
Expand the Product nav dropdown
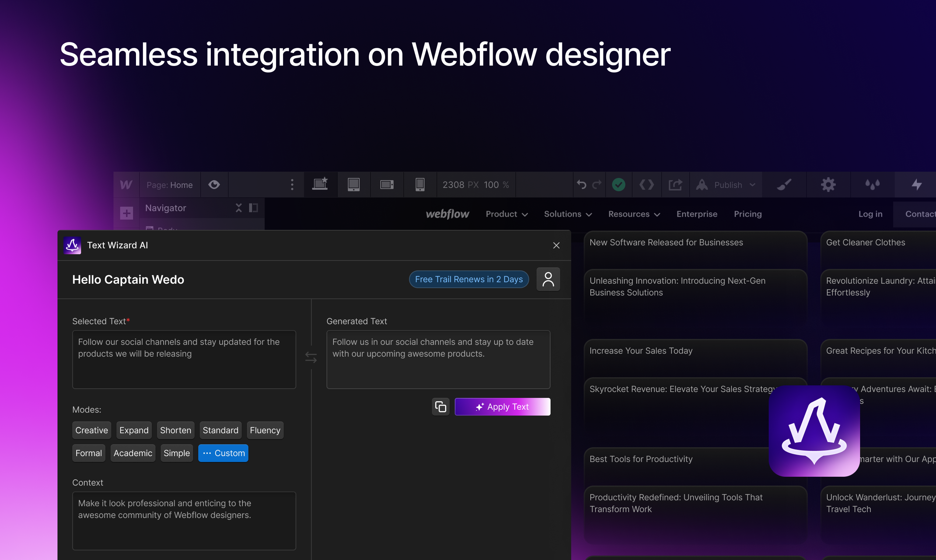point(506,214)
